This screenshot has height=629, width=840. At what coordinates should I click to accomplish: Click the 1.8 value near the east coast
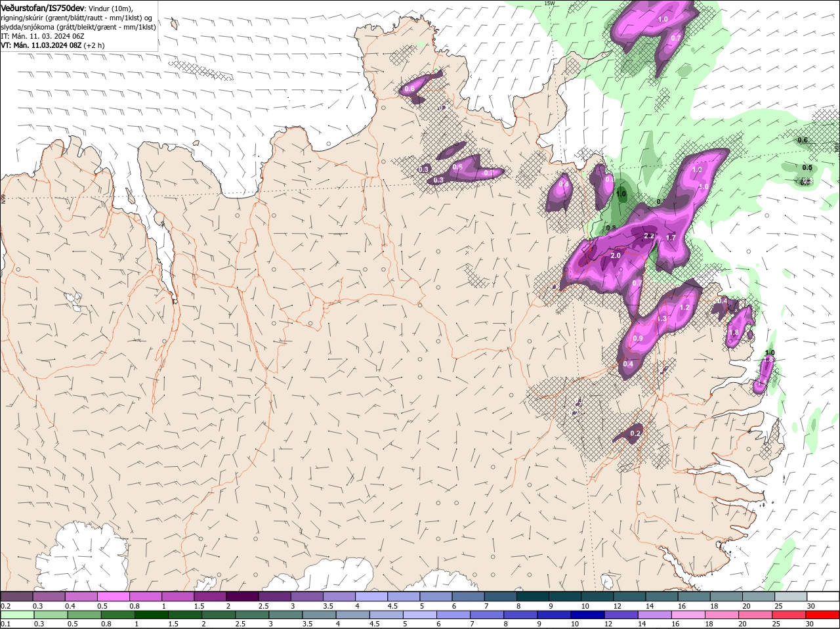click(x=734, y=333)
